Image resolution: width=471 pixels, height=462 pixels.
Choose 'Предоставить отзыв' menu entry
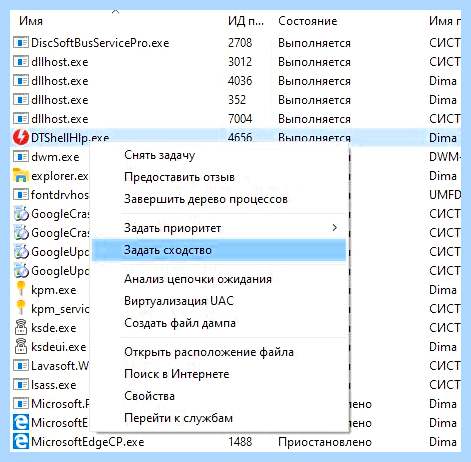(220, 177)
